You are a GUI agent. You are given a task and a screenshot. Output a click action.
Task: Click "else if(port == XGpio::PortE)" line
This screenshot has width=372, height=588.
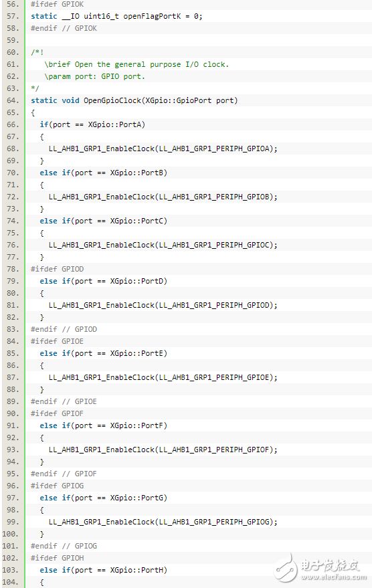[104, 353]
